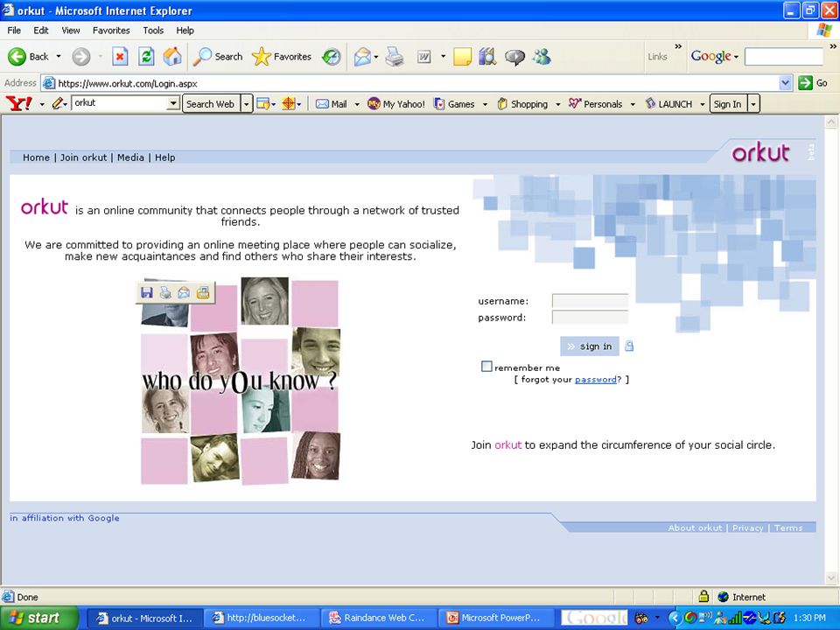840x630 pixels.
Task: Expand the Sign In dropdown arrow
Action: (753, 104)
